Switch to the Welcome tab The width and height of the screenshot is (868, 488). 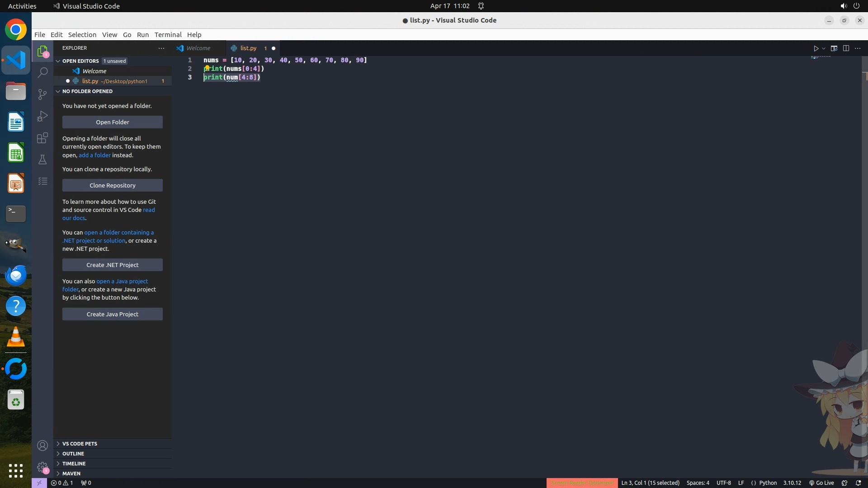pos(198,48)
